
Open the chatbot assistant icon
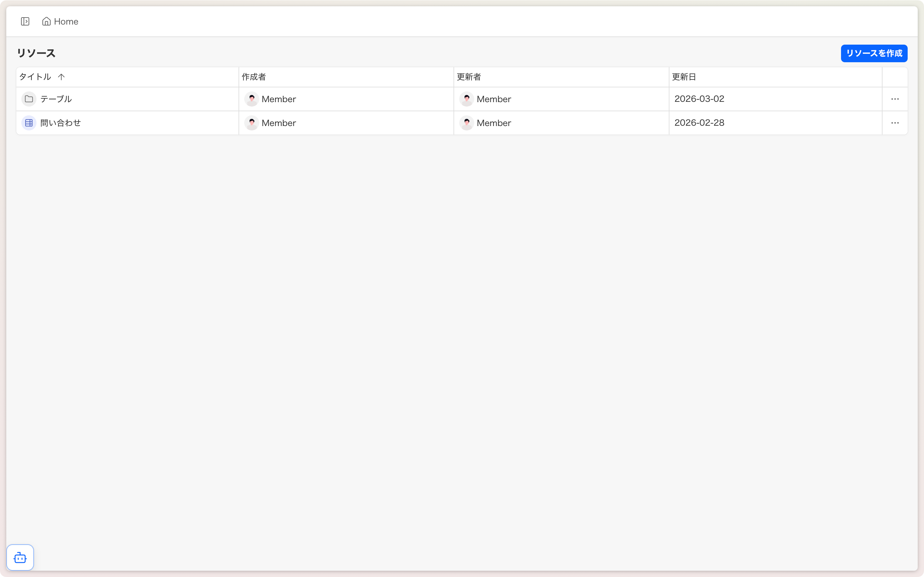pyautogui.click(x=20, y=558)
